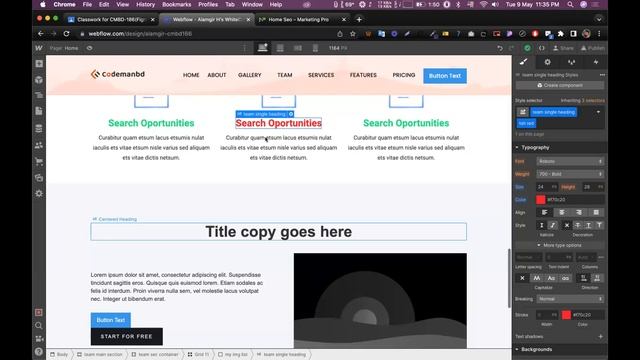Image resolution: width=640 pixels, height=360 pixels.
Task: Click the PRICING nav link
Action: coord(404,75)
